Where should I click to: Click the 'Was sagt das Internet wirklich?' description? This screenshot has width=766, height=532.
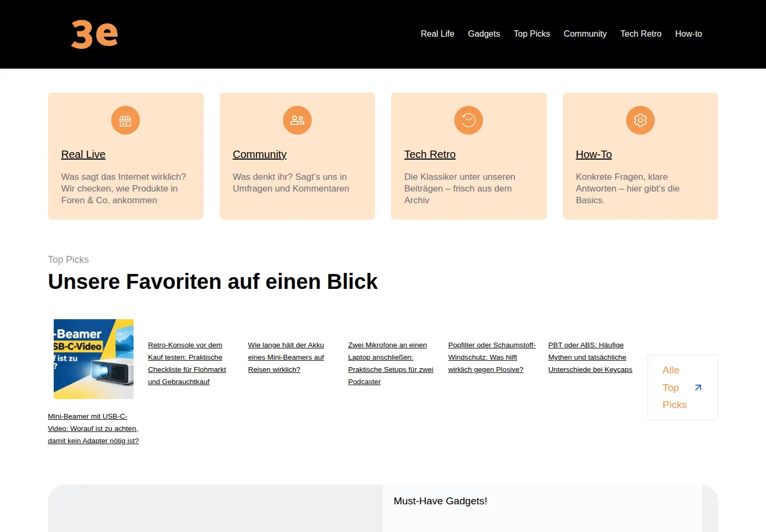[123, 188]
